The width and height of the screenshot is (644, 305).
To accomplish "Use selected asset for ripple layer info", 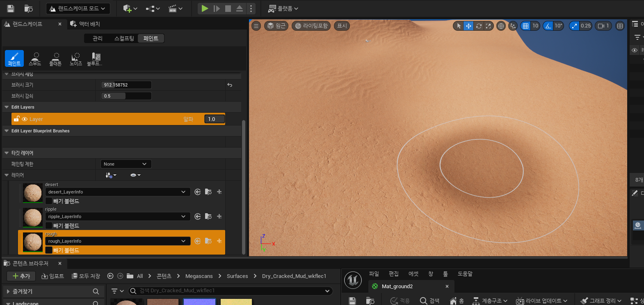I will [x=198, y=216].
